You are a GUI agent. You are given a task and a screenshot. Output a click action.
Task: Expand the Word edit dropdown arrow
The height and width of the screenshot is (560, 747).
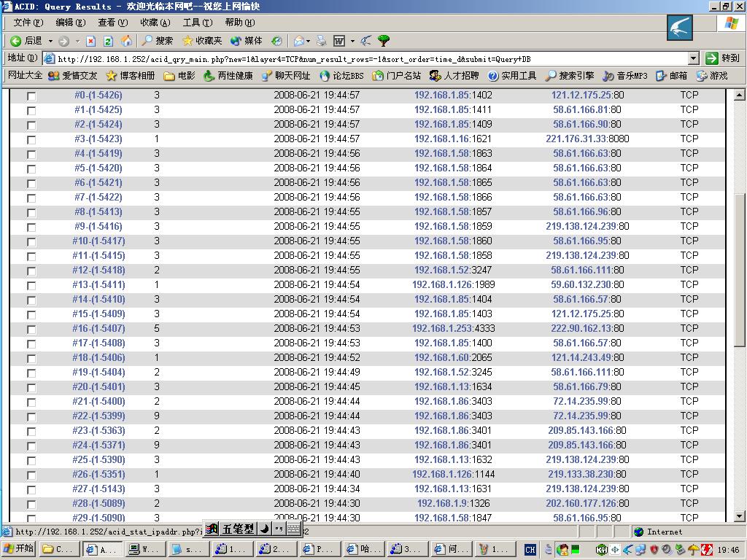point(352,42)
